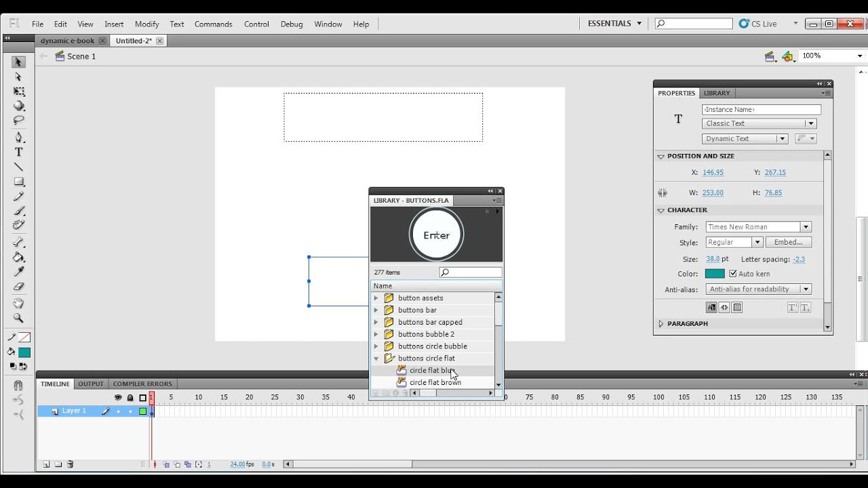Switch to the Compiler Errors tab

click(x=142, y=384)
